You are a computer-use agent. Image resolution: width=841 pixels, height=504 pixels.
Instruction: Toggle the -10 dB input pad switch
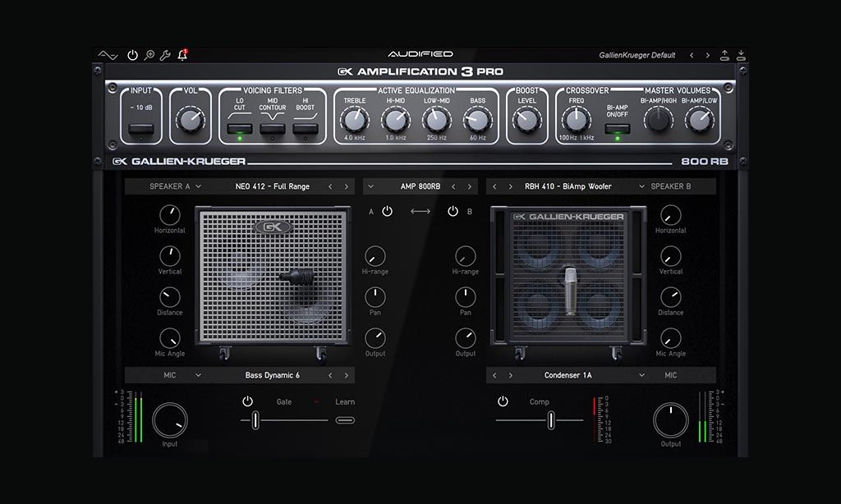point(141,129)
